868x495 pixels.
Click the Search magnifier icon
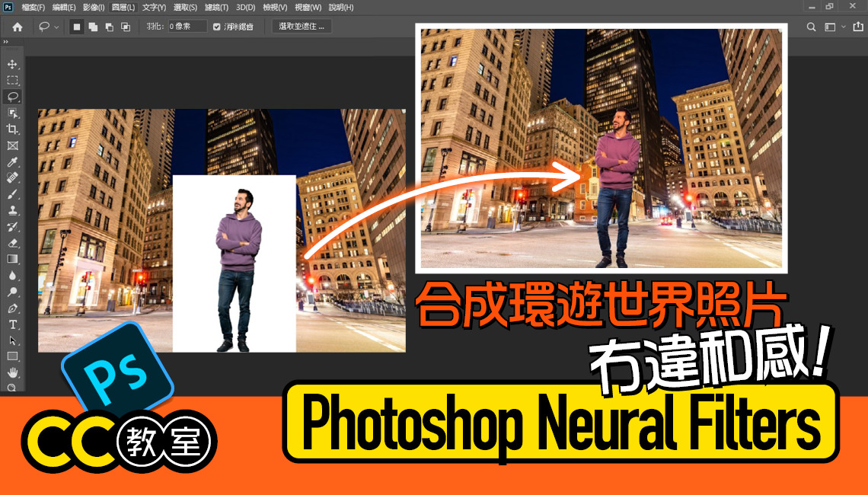click(x=811, y=27)
